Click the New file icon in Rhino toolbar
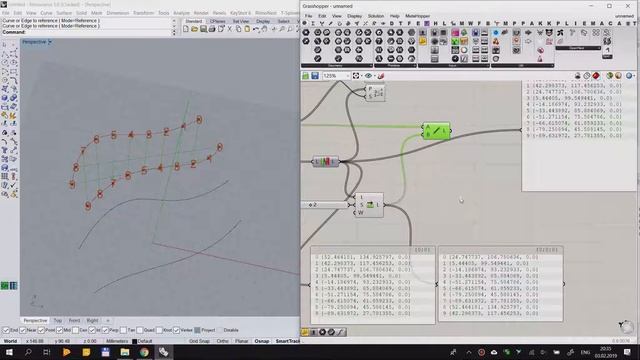Viewport: 640px width, 360px height. (186, 29)
